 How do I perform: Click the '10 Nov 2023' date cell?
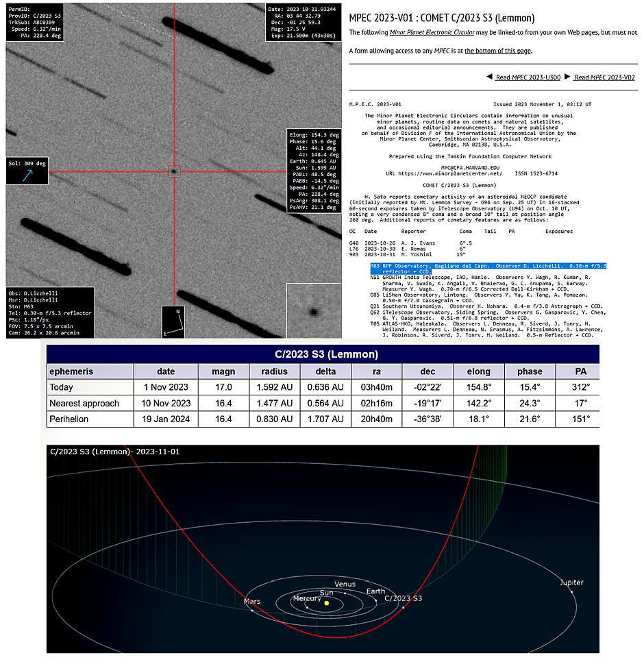point(166,403)
